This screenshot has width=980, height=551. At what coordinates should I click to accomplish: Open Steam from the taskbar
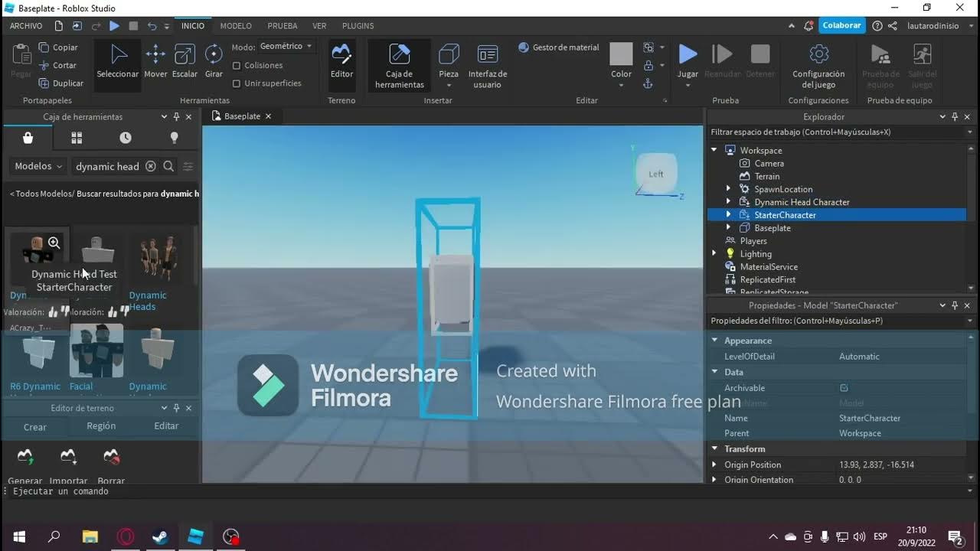click(x=160, y=536)
